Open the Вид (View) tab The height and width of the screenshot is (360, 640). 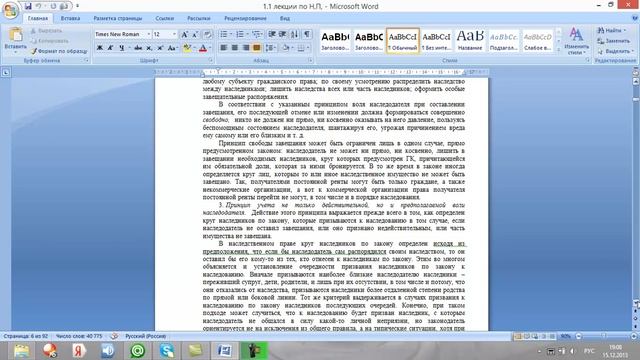(284, 18)
